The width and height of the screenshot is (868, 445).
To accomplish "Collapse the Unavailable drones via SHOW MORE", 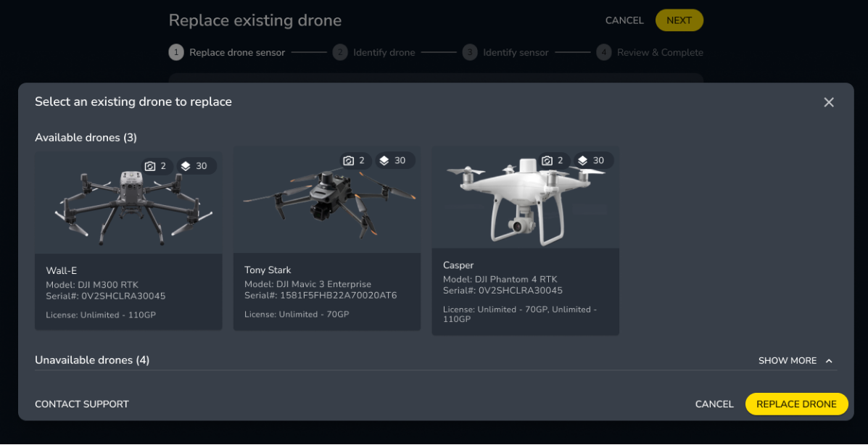I will click(x=787, y=360).
